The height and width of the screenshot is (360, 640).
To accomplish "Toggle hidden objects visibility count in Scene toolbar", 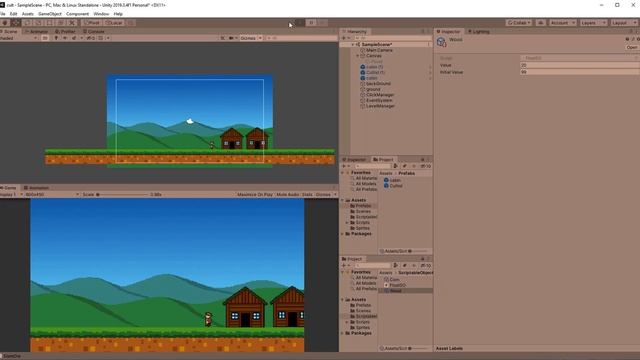I will click(91, 38).
